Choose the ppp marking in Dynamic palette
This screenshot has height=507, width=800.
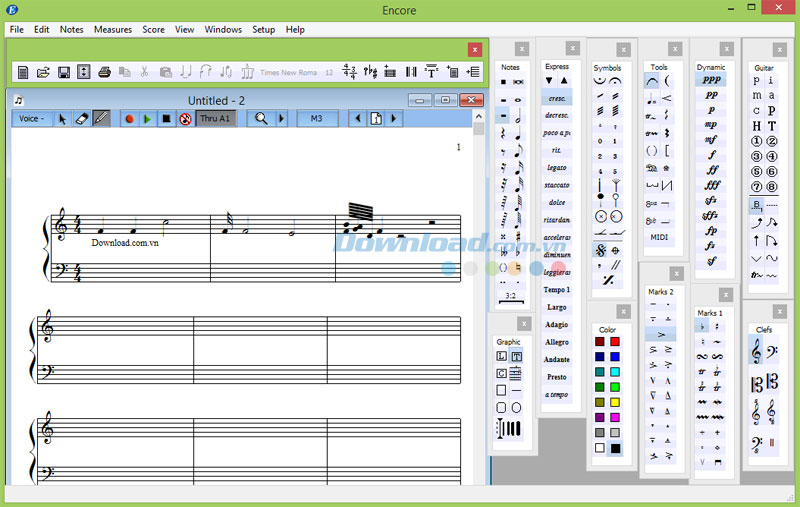click(x=710, y=79)
